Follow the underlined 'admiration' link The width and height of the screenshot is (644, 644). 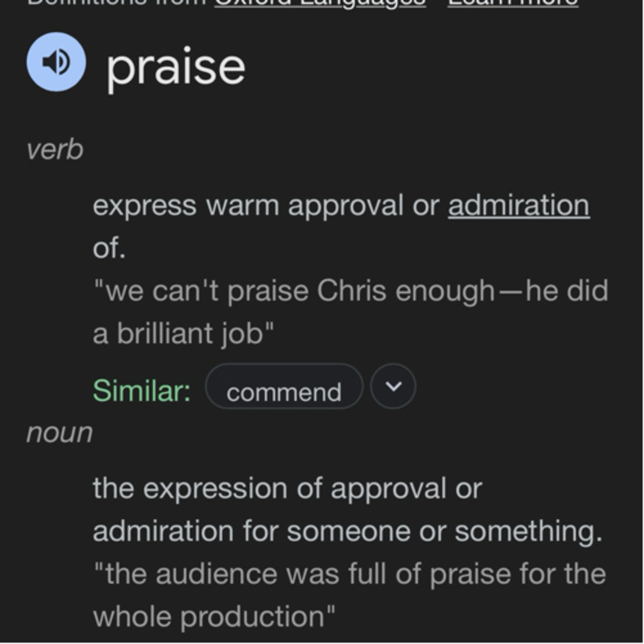click(519, 206)
